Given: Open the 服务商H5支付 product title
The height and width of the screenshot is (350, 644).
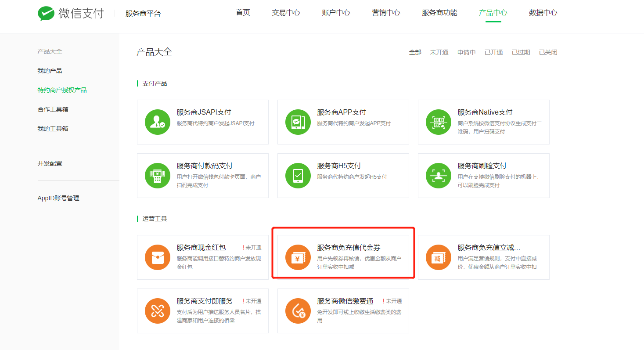Looking at the screenshot, I should 339,166.
